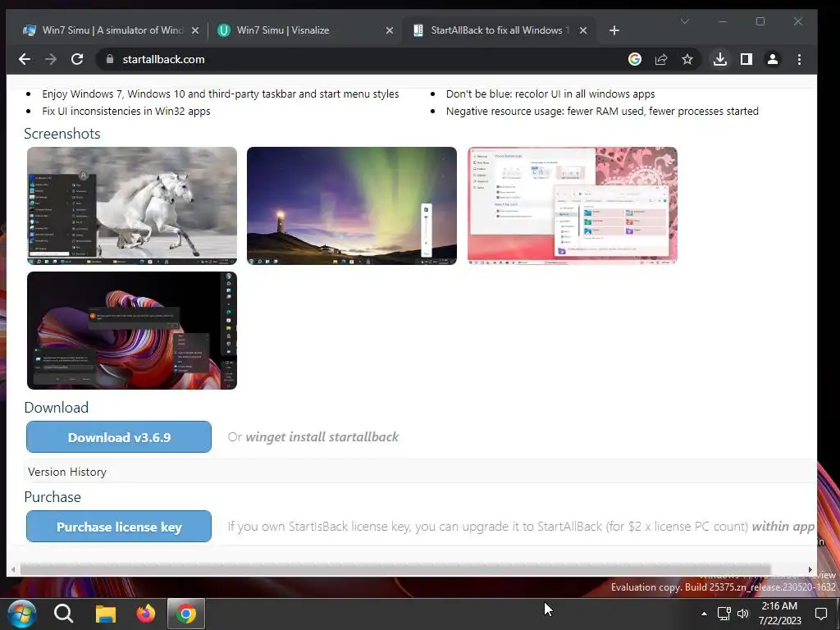Click the Purchase license key button
Viewport: 840px width, 630px height.
click(119, 527)
